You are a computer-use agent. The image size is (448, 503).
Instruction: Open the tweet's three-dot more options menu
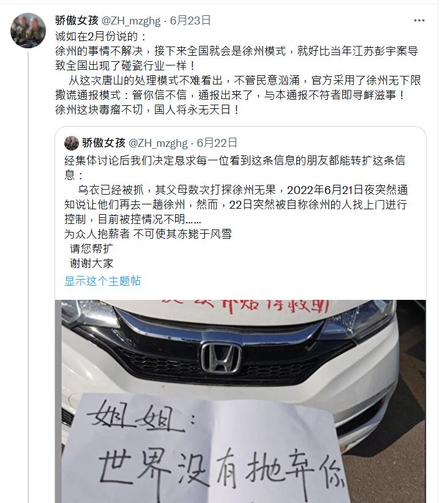coord(419,21)
